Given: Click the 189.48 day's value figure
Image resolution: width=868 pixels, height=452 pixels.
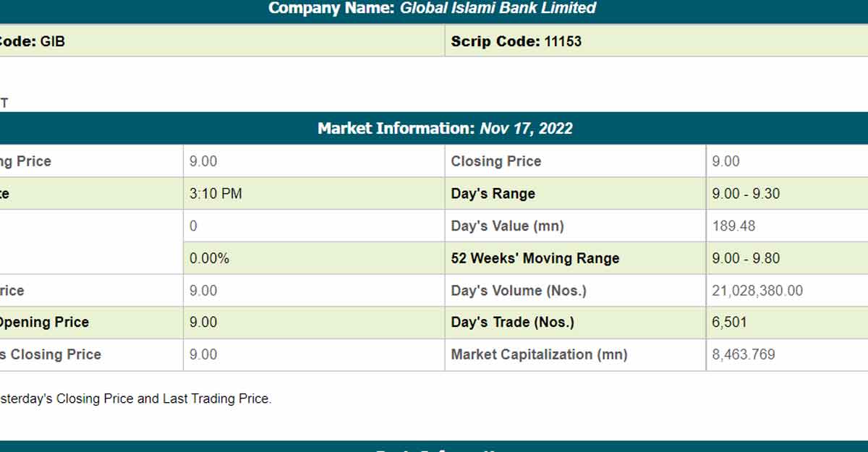Looking at the screenshot, I should point(733,226).
